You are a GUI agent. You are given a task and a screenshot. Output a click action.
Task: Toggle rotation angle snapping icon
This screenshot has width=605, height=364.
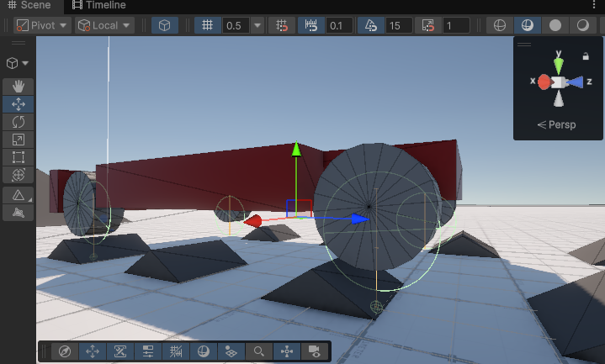[x=371, y=25]
